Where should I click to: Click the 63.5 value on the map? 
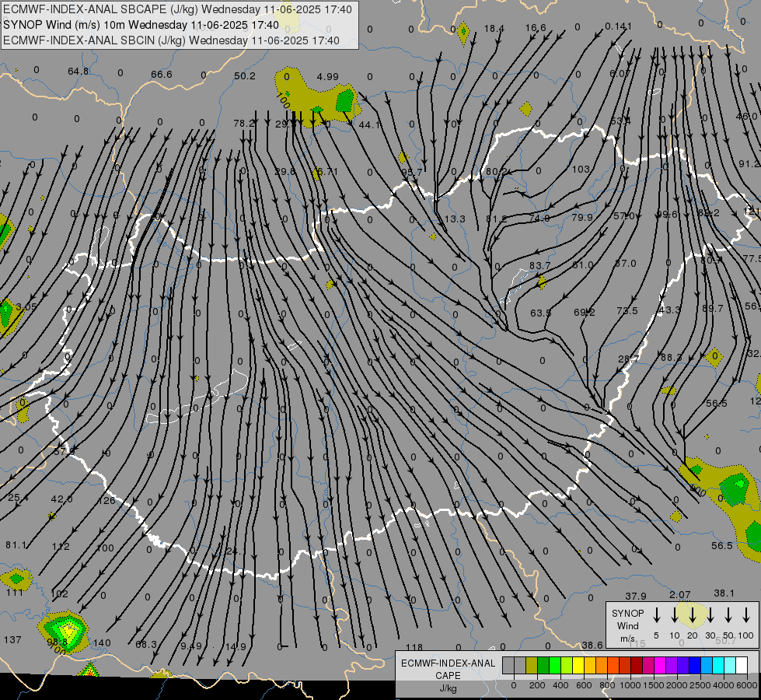(x=541, y=313)
